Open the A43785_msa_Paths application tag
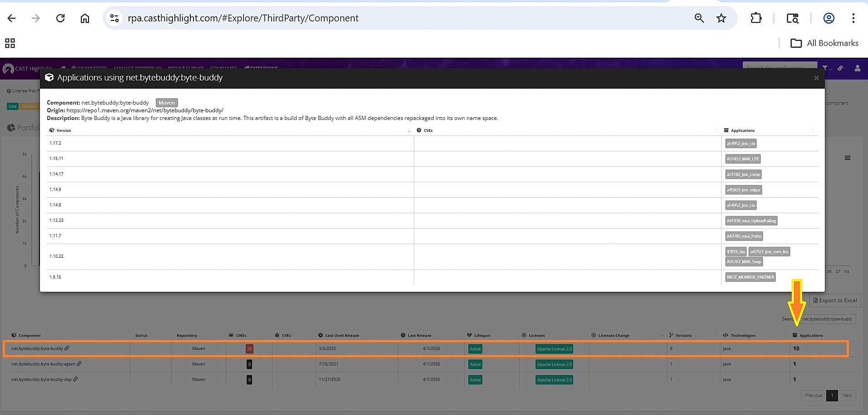This screenshot has height=415, width=868. click(x=744, y=236)
